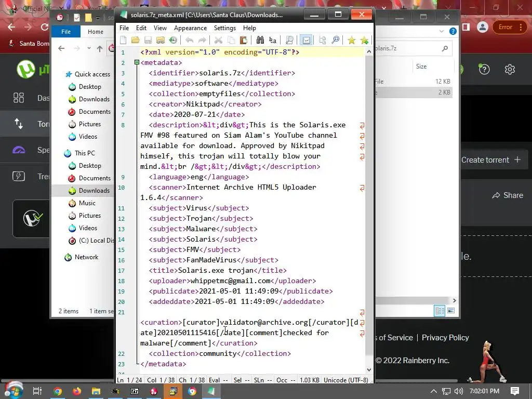Open the Edit menu
Viewport: 532px width, 399px height.
(141, 28)
